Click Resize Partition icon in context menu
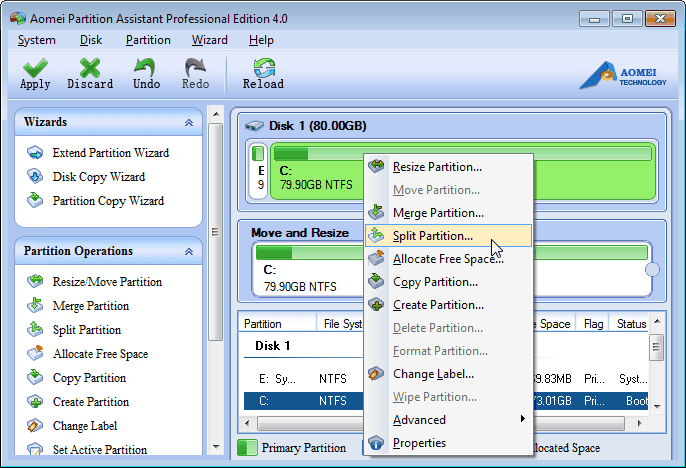This screenshot has height=468, width=686. (376, 166)
